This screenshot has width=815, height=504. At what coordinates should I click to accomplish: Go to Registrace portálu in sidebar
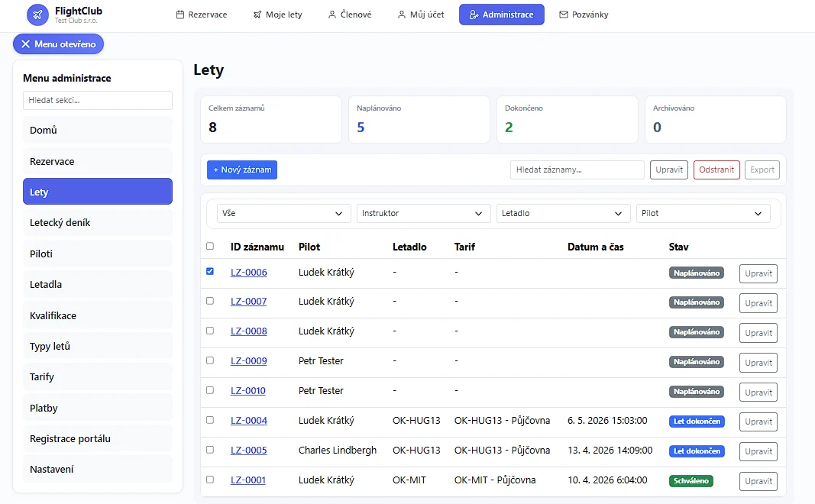(98, 439)
